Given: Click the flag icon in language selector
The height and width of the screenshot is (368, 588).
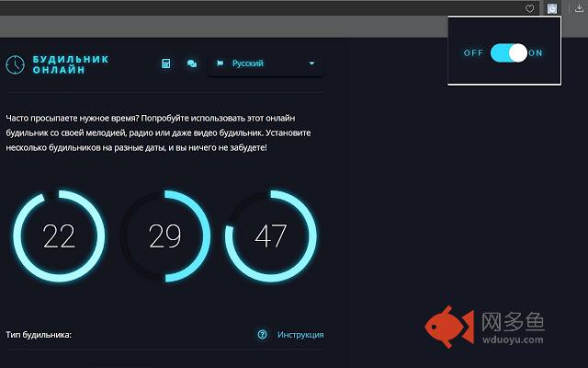Looking at the screenshot, I should [x=220, y=63].
